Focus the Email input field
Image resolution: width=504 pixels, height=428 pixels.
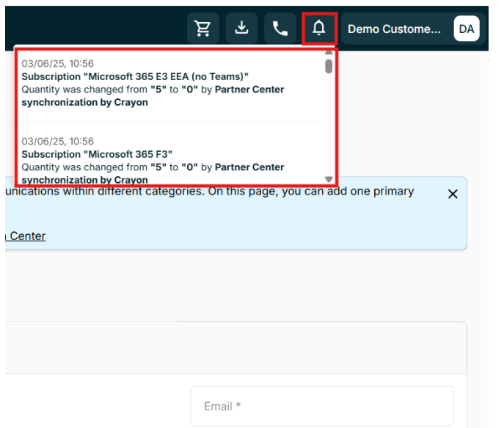[322, 406]
